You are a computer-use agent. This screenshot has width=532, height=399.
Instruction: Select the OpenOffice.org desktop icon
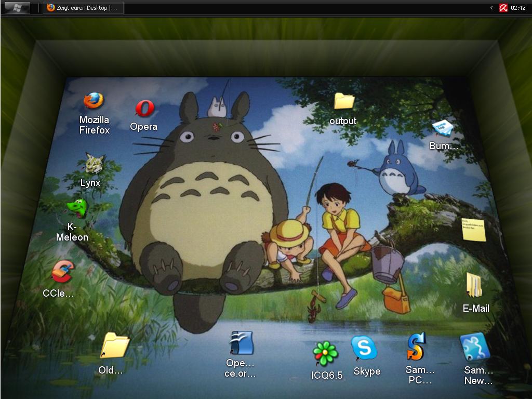coord(241,343)
